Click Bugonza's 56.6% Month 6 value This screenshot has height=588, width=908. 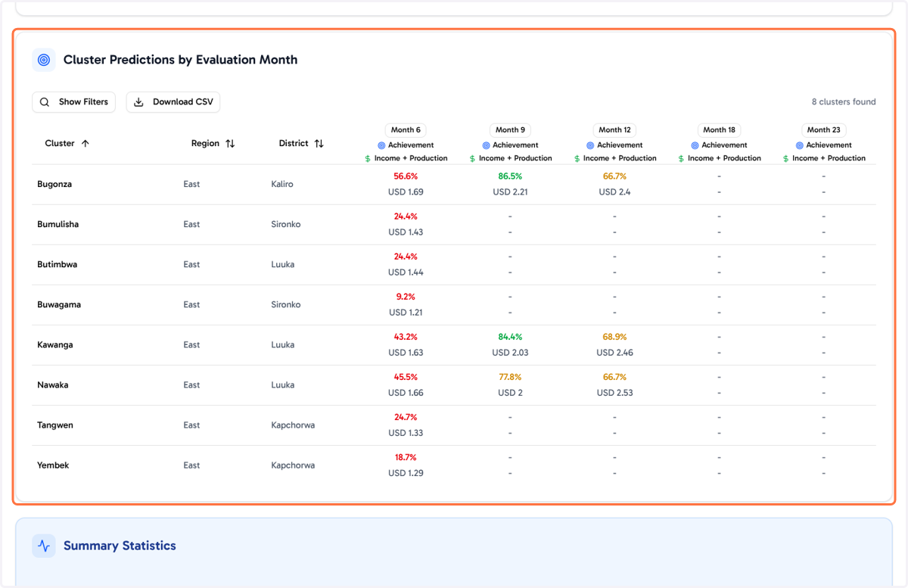coord(406,176)
